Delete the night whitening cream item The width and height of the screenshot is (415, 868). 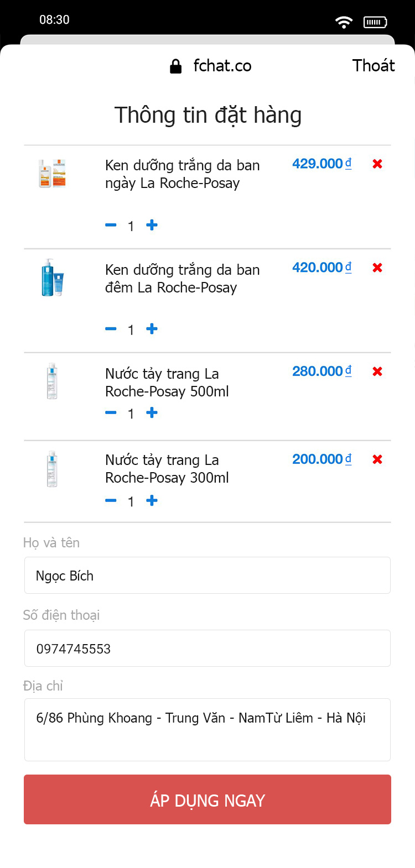click(x=377, y=268)
